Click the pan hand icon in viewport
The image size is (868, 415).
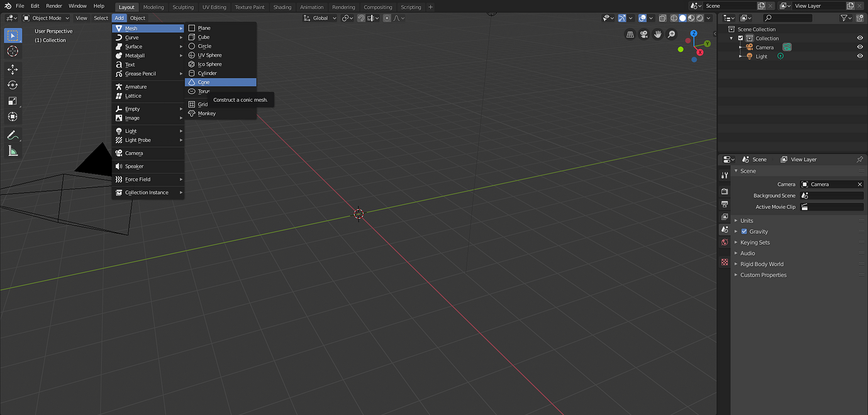[x=658, y=35]
